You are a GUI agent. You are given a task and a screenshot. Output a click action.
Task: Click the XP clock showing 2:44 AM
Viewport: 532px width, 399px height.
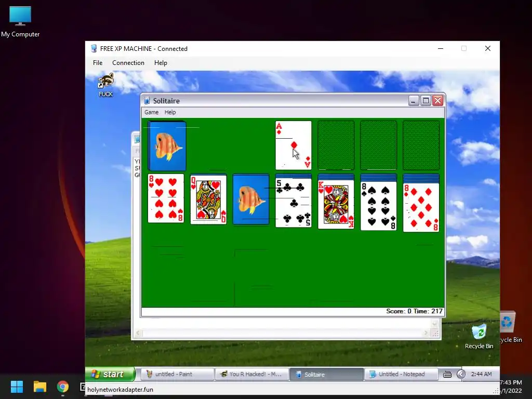[x=481, y=374]
